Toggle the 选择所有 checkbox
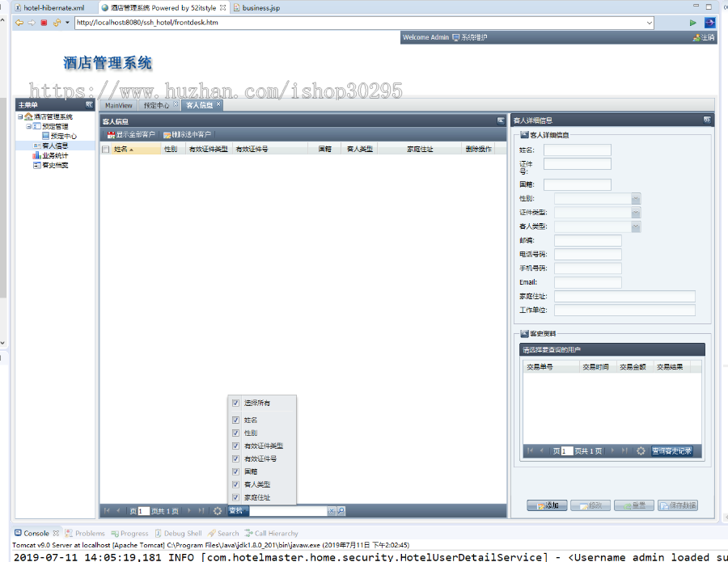 point(236,403)
